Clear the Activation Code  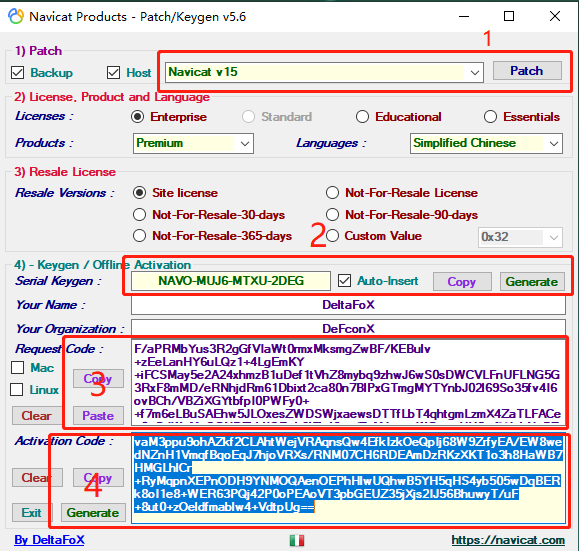pos(37,478)
